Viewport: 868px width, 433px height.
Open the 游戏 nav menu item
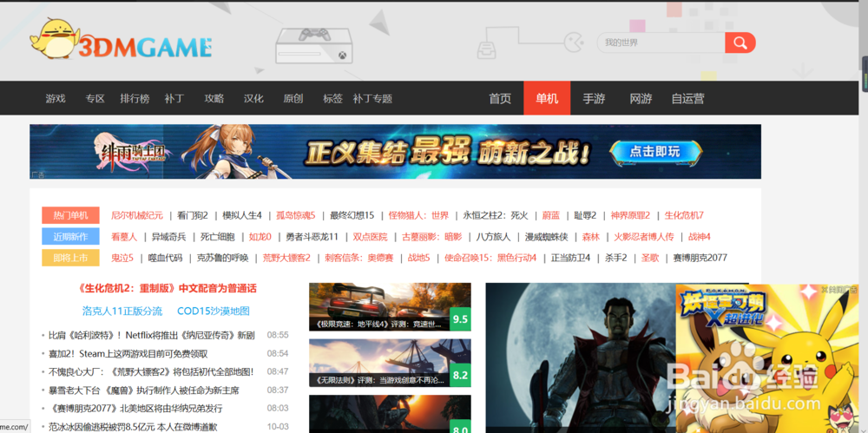(x=56, y=99)
